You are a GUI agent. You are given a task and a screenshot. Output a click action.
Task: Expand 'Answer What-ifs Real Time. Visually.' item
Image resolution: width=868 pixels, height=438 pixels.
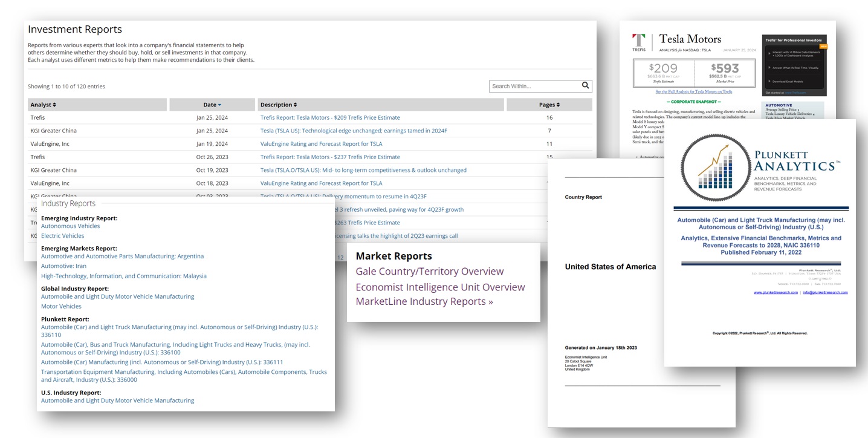(x=794, y=68)
